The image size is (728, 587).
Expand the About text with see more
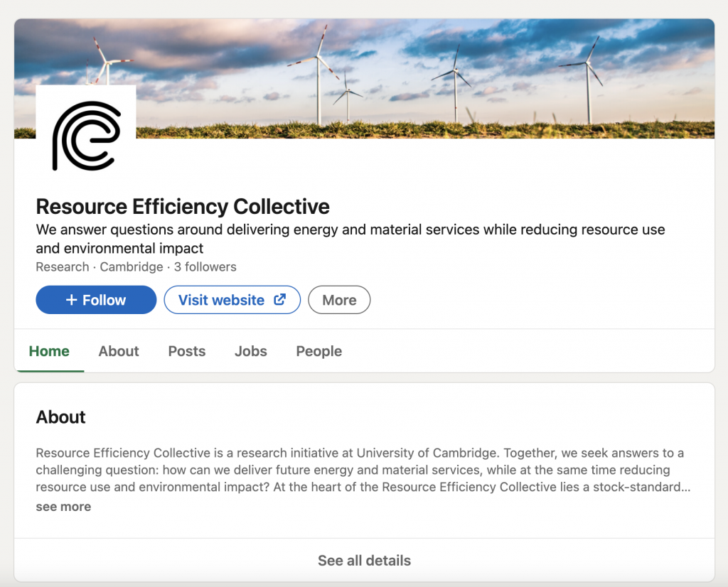pyautogui.click(x=63, y=507)
